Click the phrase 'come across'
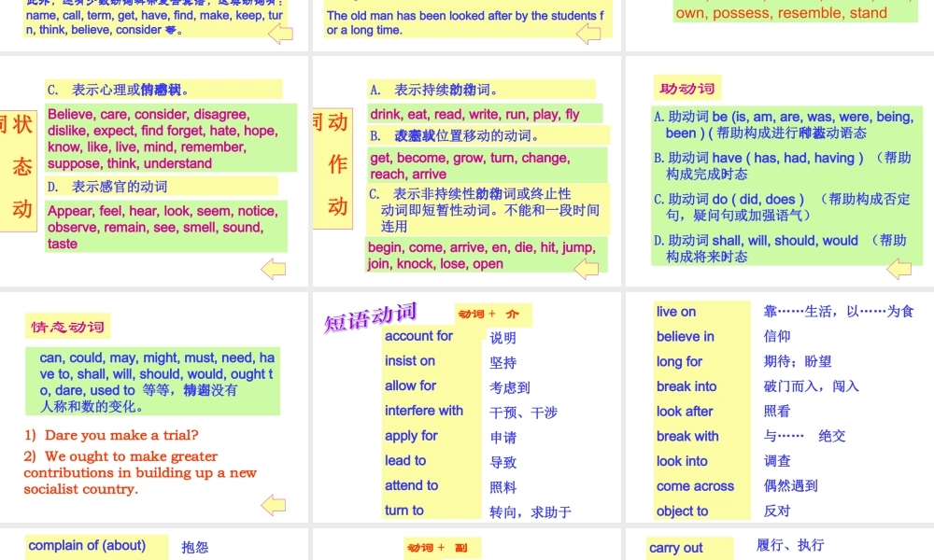Screen dimensions: 934x560 (x=695, y=487)
